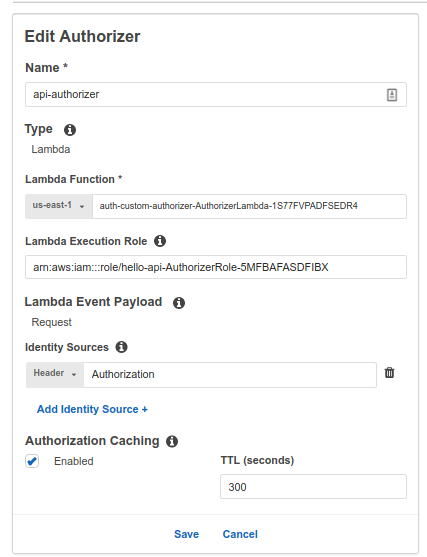Click the Lambda Execution Role info icon
This screenshot has width=427, height=557.
click(160, 241)
